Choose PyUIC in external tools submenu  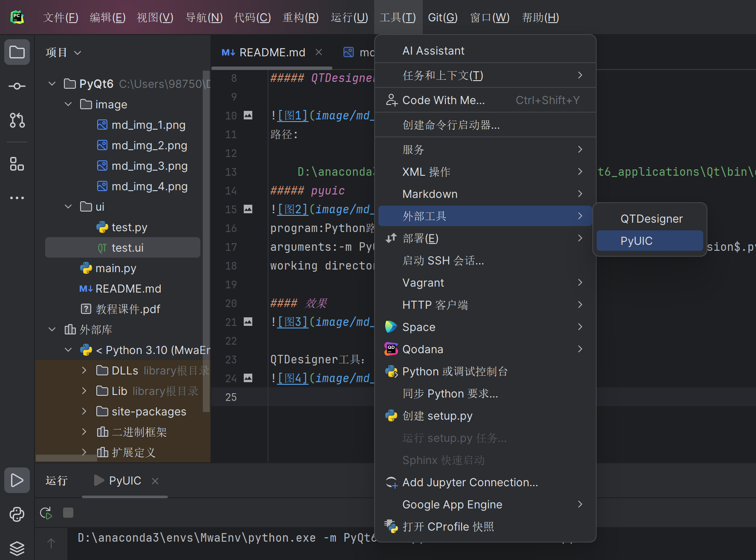coord(649,241)
